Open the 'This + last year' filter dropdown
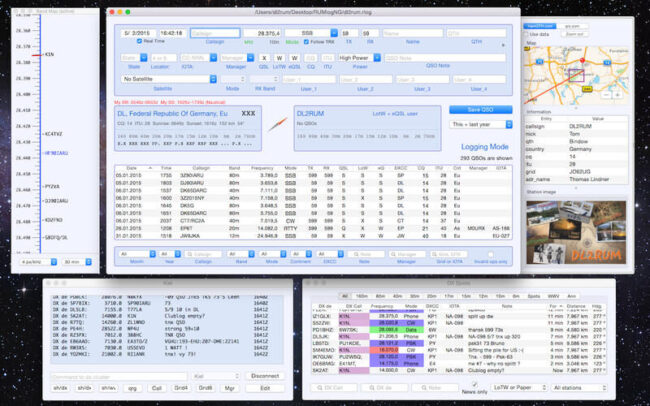 [478, 124]
